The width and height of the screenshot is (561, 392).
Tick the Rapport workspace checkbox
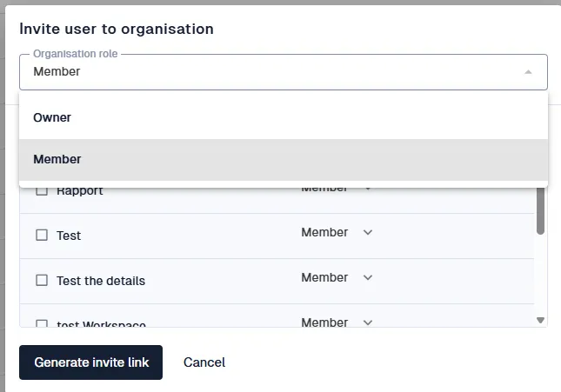click(x=42, y=190)
